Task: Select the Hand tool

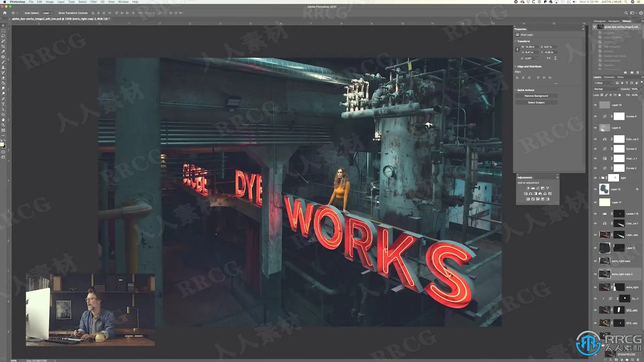Action: pos(3,120)
